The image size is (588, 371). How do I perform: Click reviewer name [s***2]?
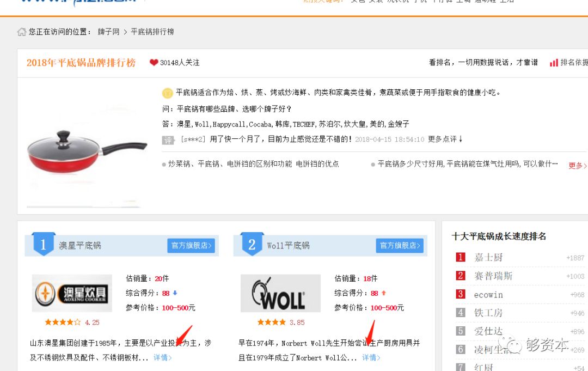[193, 139]
